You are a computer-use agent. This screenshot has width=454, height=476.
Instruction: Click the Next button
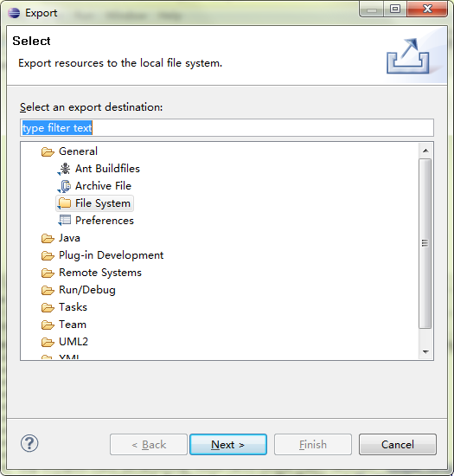pos(228,445)
